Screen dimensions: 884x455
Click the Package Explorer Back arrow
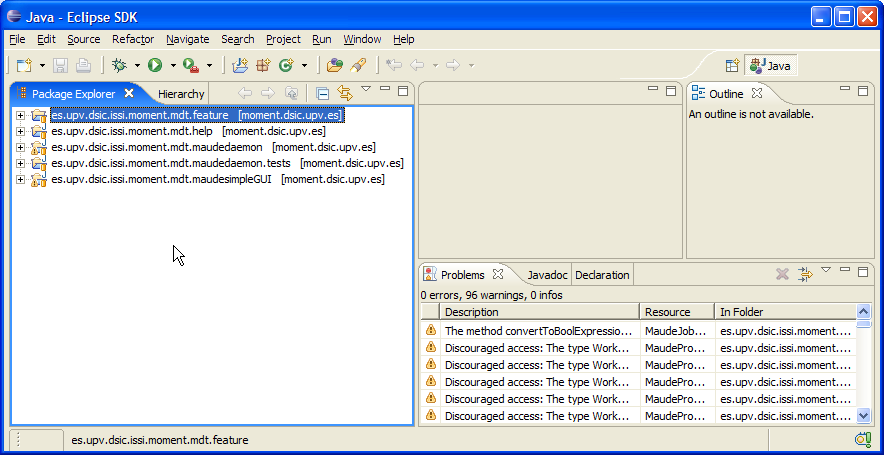(245, 93)
